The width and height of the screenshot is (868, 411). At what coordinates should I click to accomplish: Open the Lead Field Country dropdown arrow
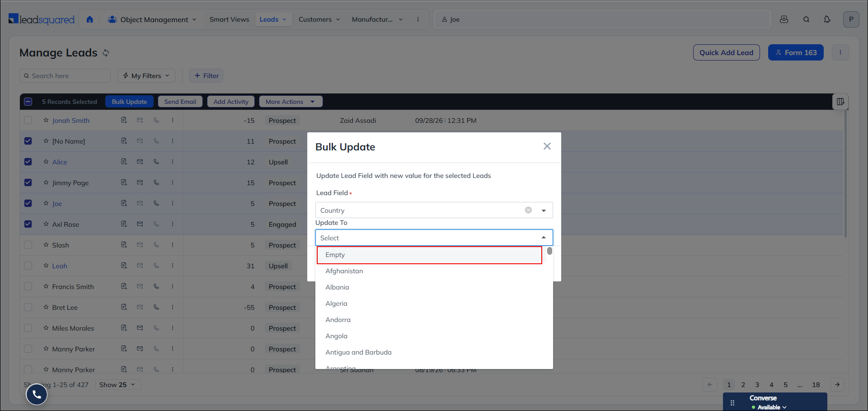(x=544, y=210)
